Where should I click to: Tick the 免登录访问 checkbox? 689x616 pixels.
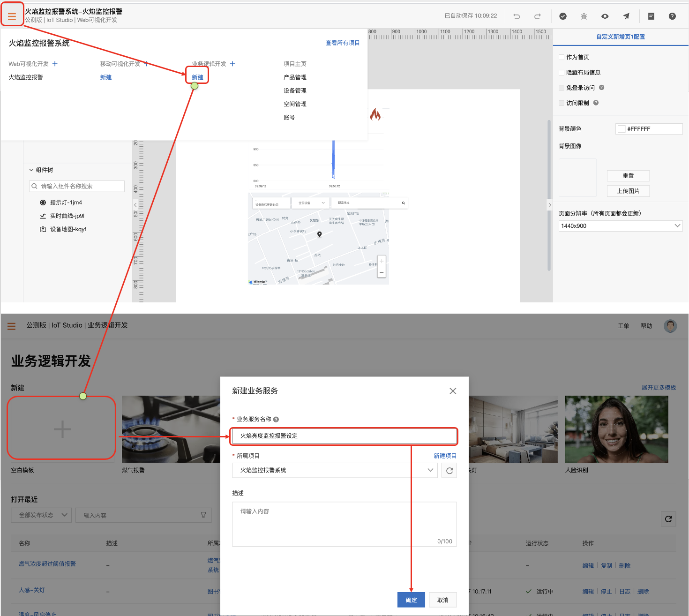pos(562,88)
